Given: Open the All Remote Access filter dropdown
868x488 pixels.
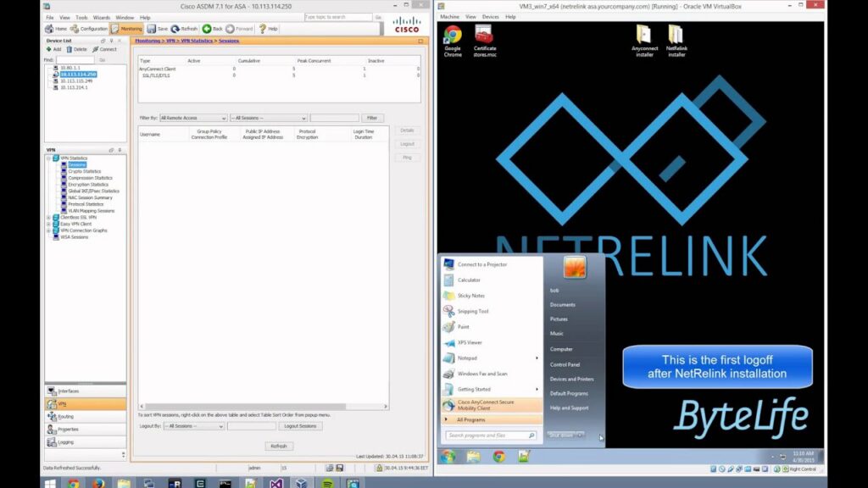Looking at the screenshot, I should 193,118.
